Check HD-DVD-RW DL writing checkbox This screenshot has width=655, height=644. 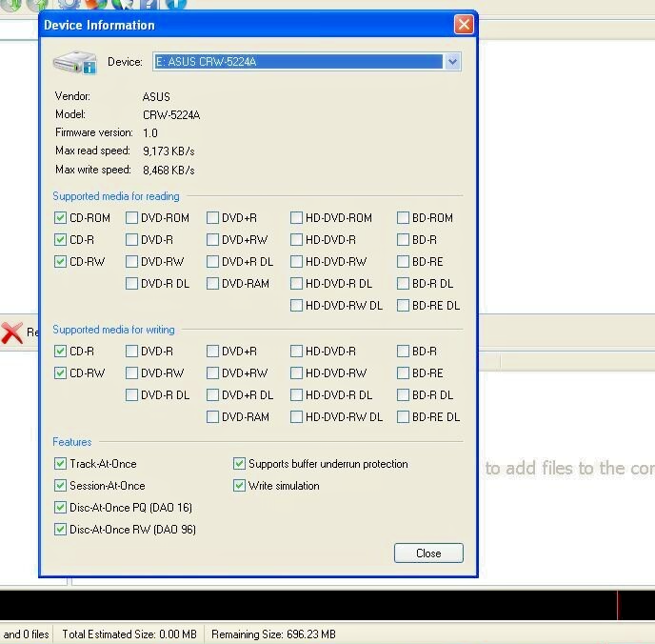click(x=296, y=416)
